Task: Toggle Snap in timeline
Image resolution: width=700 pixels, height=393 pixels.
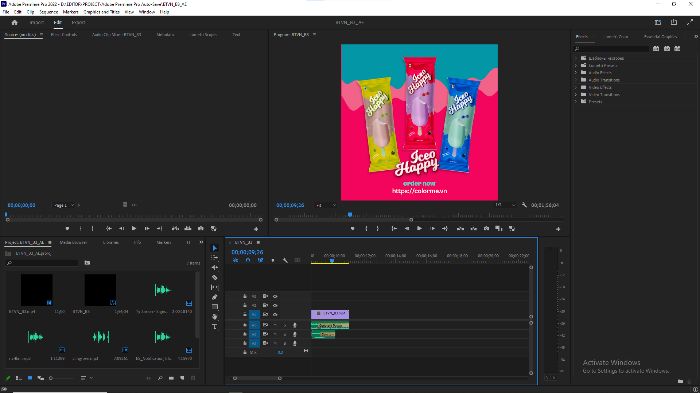Action: tap(248, 260)
